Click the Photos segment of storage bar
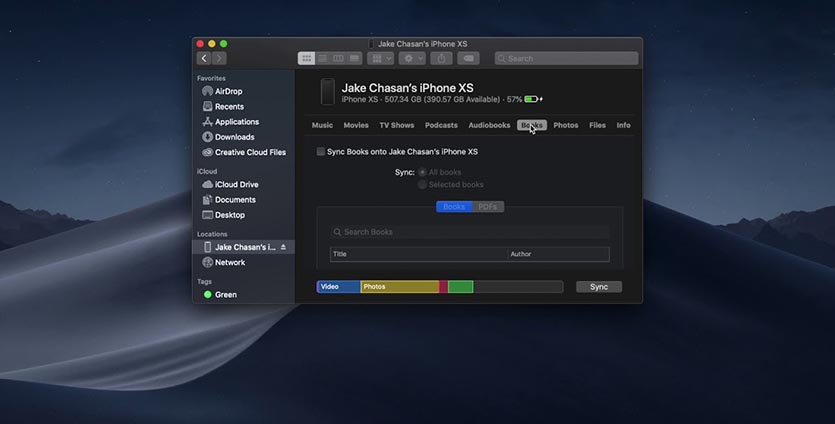The height and width of the screenshot is (424, 835). point(400,287)
